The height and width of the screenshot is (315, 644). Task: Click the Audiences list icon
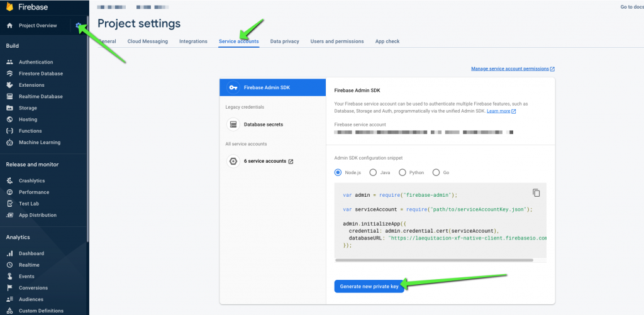click(10, 299)
